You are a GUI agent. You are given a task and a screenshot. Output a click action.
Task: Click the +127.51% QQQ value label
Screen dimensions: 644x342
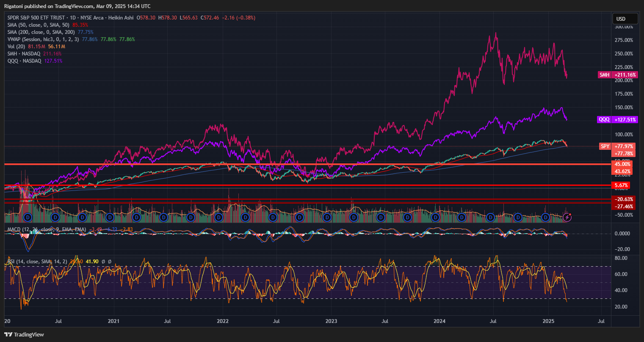[625, 119]
